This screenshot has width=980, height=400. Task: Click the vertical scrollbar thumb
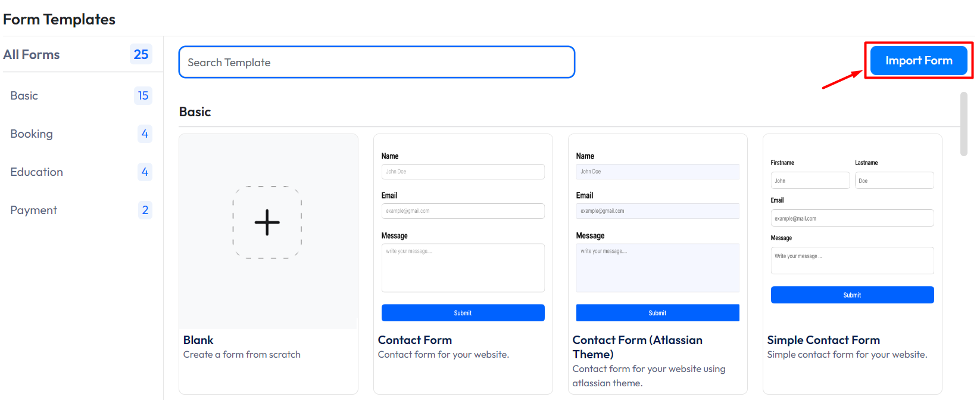963,124
